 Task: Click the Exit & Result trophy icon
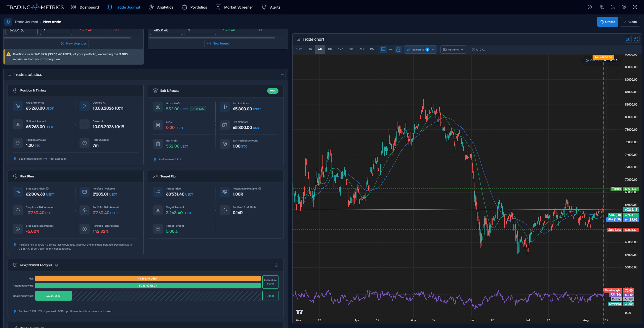pos(155,91)
